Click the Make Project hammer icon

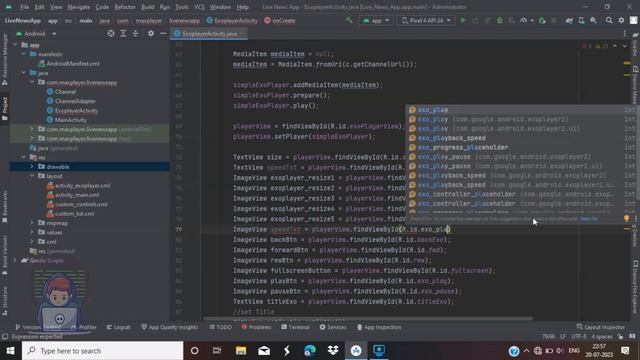coord(349,20)
